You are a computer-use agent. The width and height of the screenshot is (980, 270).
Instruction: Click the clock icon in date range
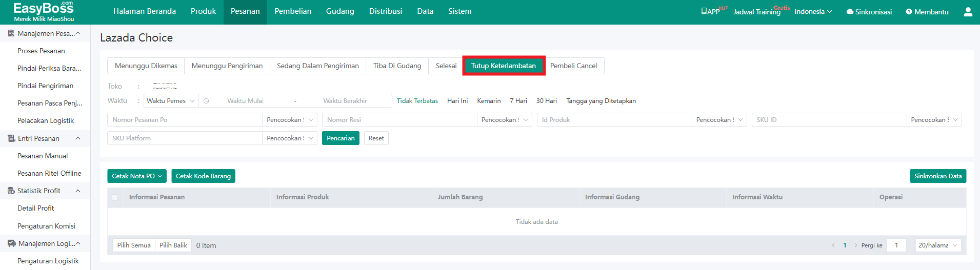pyautogui.click(x=206, y=101)
